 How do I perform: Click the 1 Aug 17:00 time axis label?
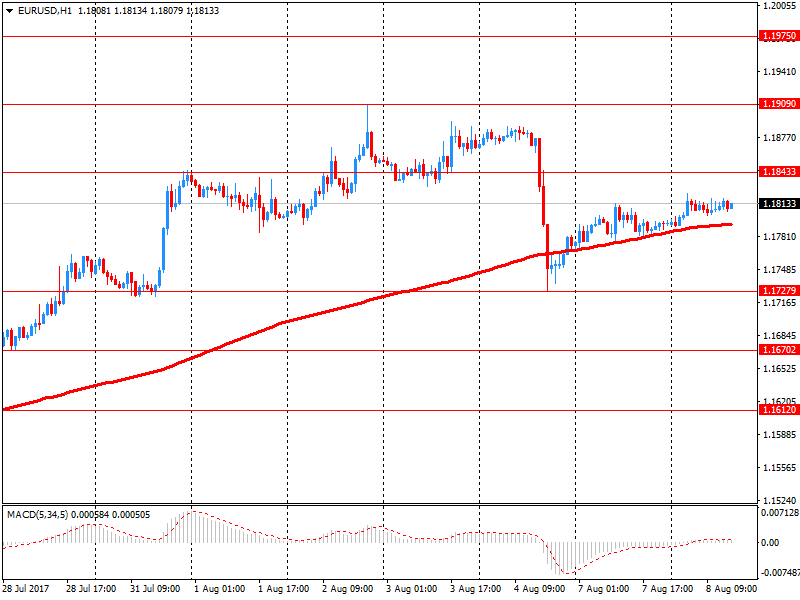pyautogui.click(x=284, y=589)
